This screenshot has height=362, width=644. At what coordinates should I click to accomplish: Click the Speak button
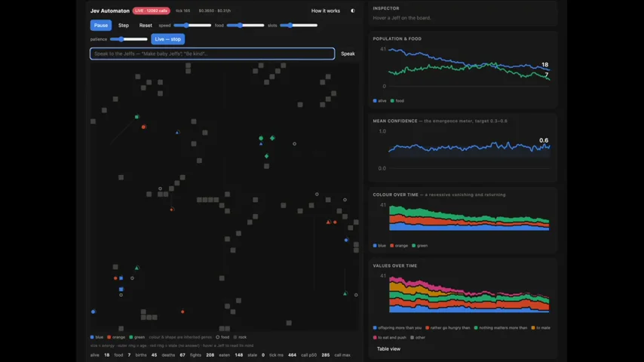click(348, 54)
